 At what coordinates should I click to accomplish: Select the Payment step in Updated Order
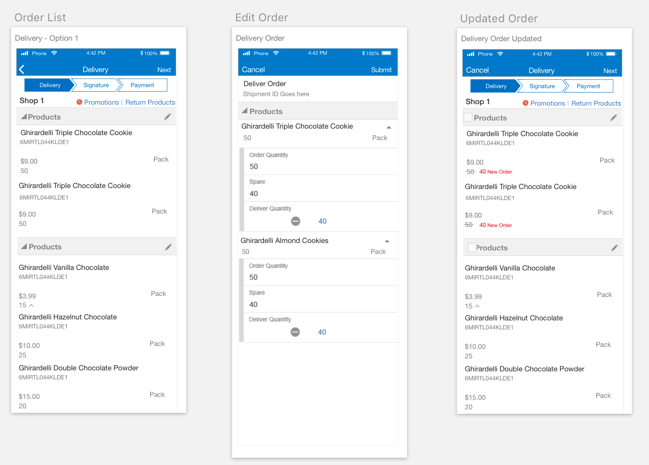(x=588, y=86)
